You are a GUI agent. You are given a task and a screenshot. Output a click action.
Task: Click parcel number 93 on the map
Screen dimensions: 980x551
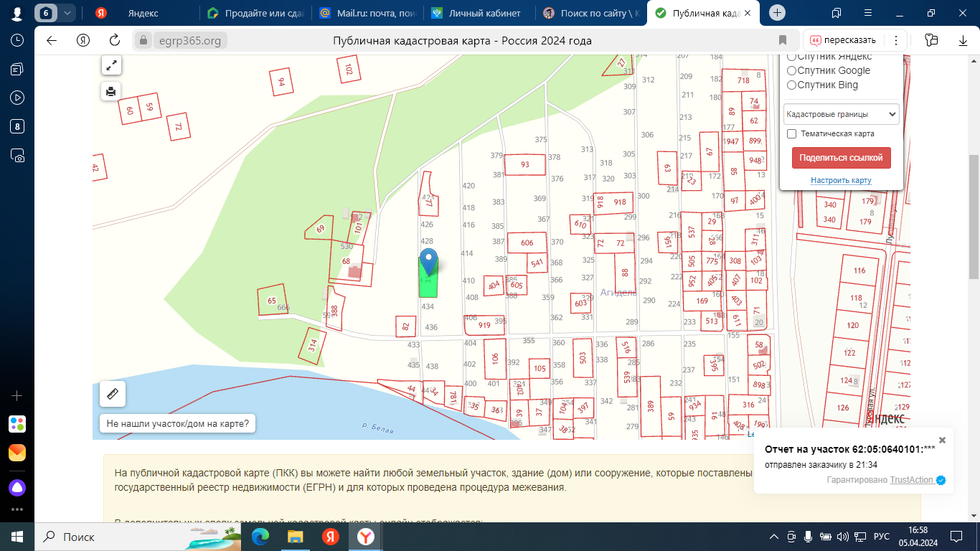(525, 165)
